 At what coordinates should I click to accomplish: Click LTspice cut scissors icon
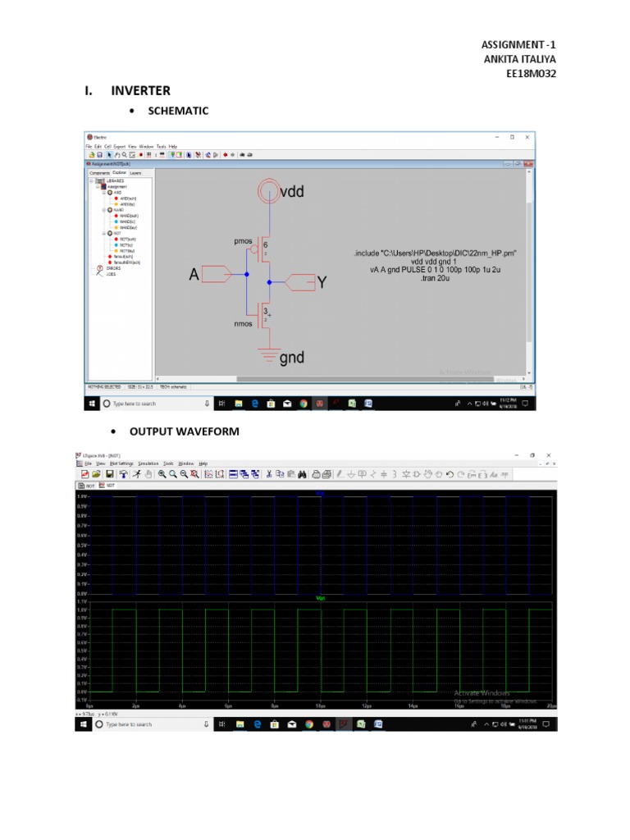268,474
